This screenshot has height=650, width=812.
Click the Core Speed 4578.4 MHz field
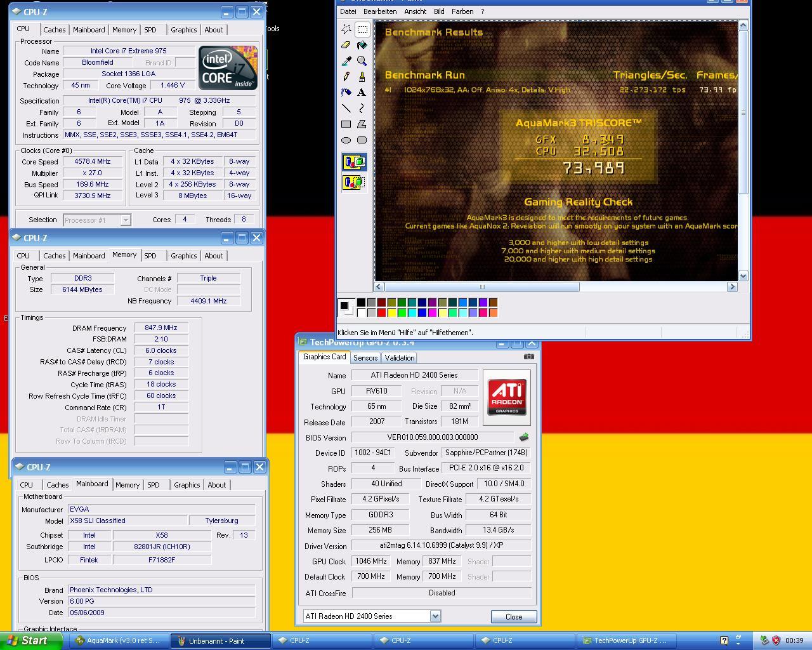pyautogui.click(x=93, y=162)
